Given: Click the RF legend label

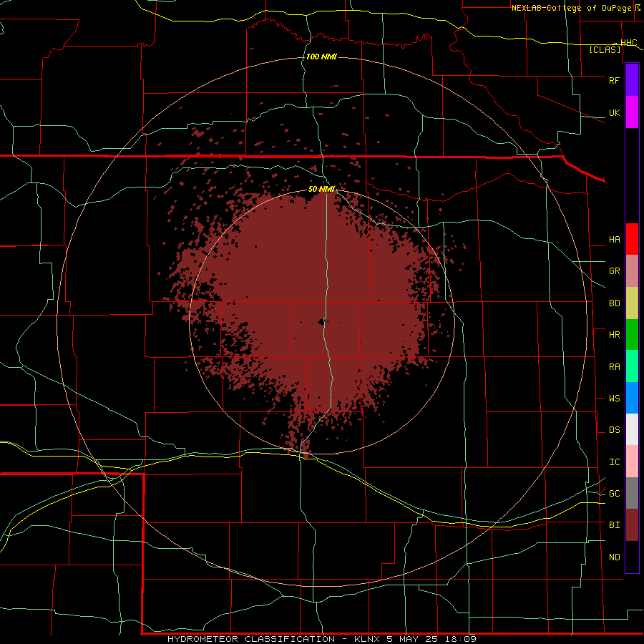Looking at the screenshot, I should coord(614,80).
